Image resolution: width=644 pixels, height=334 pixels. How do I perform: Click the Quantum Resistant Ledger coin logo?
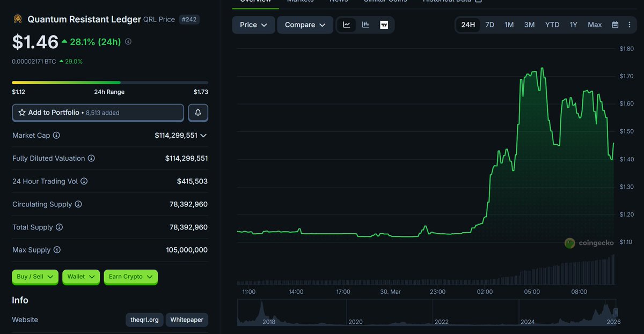click(17, 19)
